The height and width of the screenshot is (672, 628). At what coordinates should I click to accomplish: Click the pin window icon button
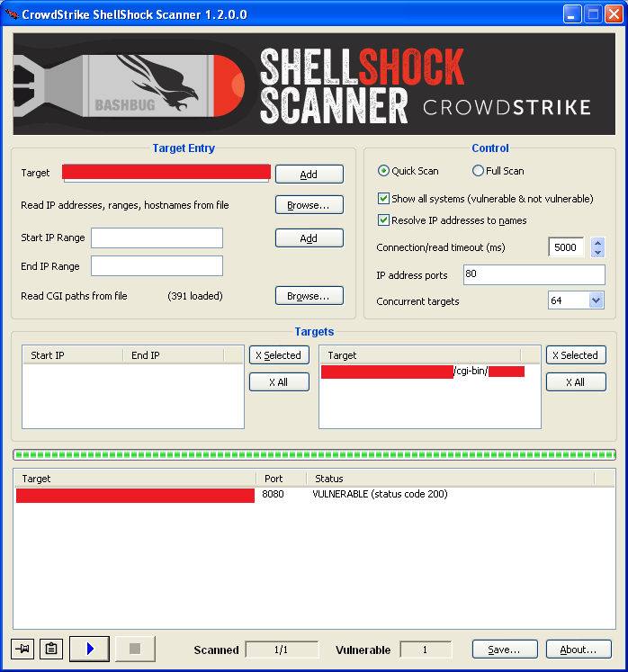click(x=22, y=649)
